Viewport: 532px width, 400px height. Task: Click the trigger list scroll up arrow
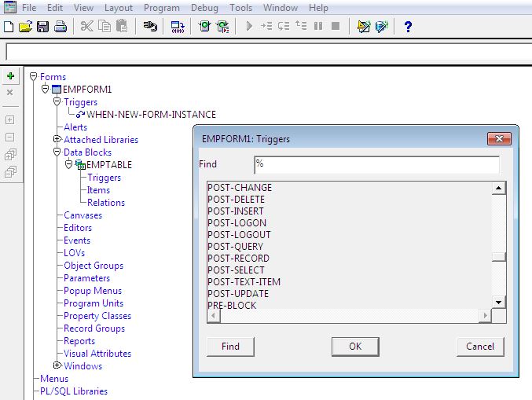499,188
